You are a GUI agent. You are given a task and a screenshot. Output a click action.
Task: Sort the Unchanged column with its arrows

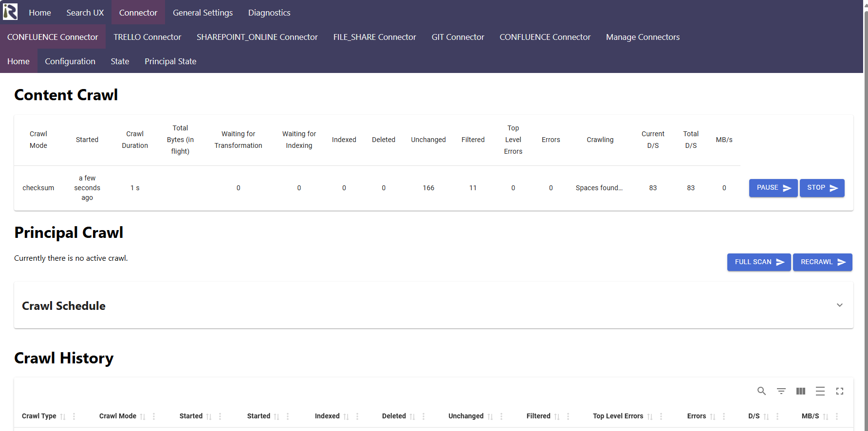(x=490, y=416)
